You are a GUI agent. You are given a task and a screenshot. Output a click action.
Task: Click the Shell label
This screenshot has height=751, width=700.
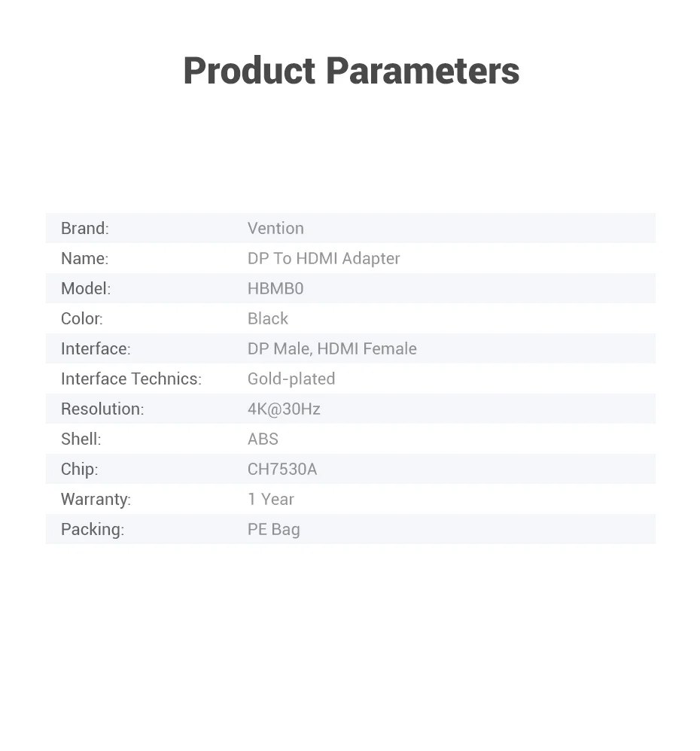pos(81,439)
